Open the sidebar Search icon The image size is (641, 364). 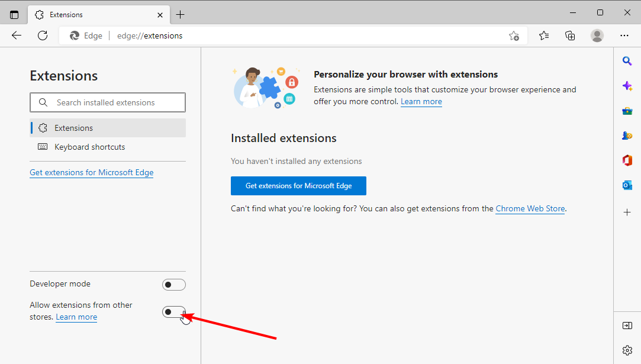[627, 61]
